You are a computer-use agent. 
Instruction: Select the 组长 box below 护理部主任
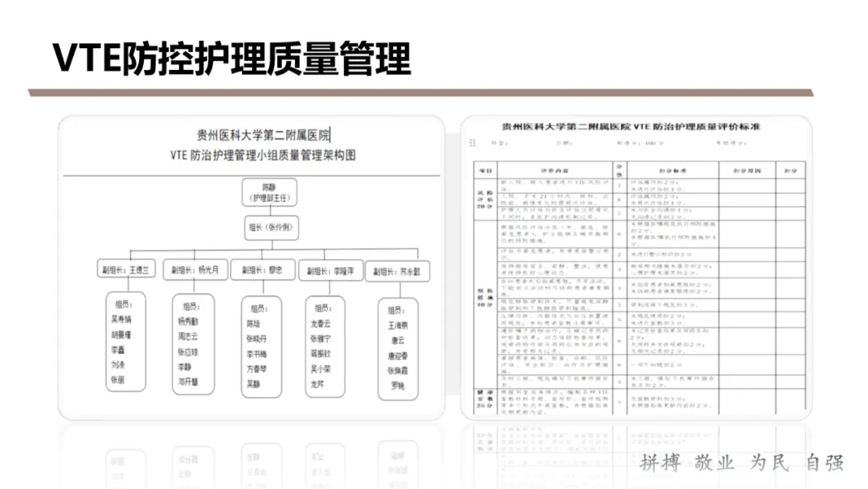[272, 228]
